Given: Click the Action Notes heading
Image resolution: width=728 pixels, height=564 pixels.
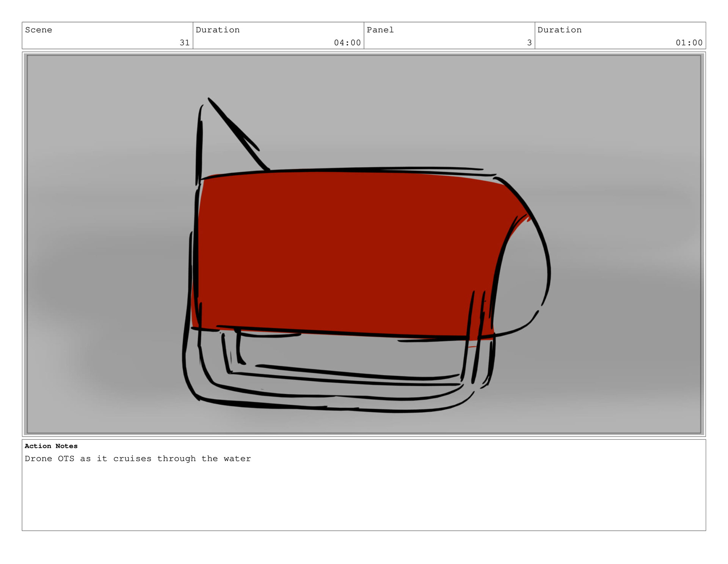Looking at the screenshot, I should 51,446.
